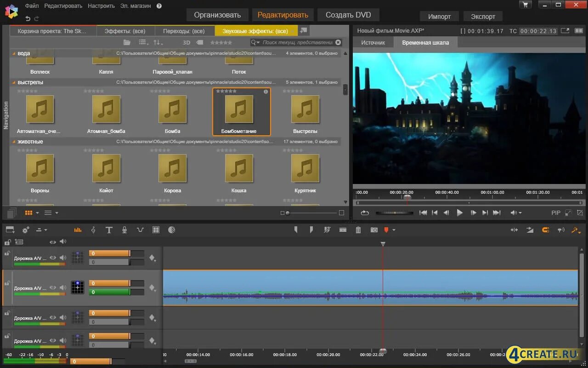Image resolution: width=588 pixels, height=368 pixels.
Task: Set mark-out point on the timeline toolbar
Action: tap(311, 230)
